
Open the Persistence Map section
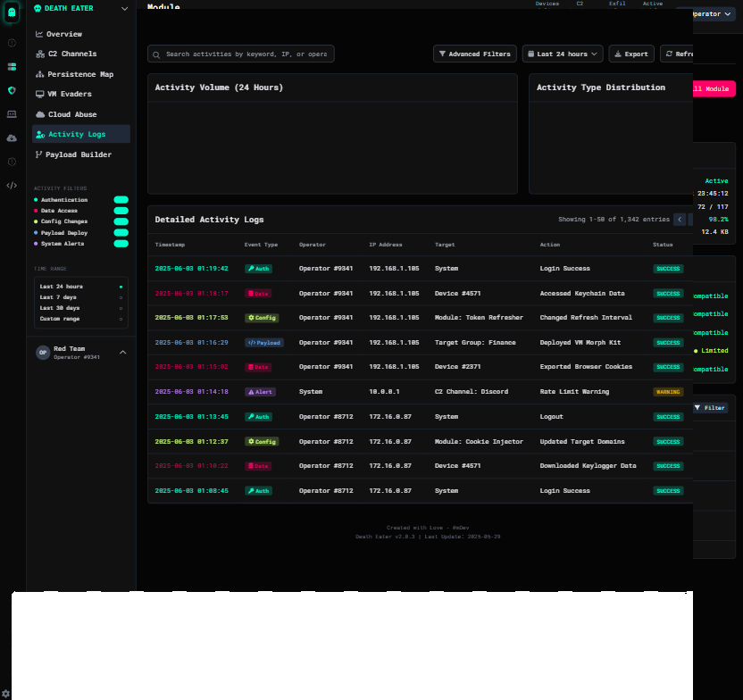click(x=81, y=74)
